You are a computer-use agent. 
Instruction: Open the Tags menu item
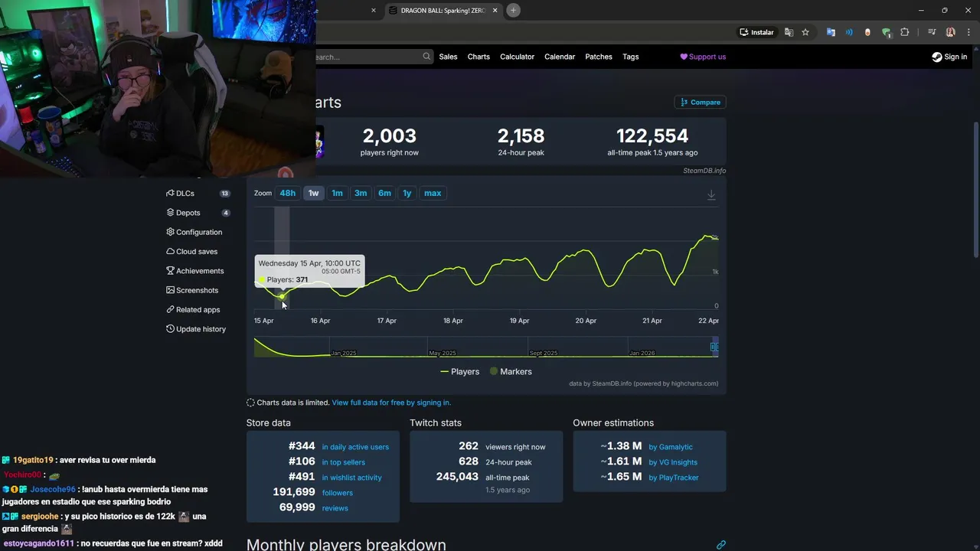coord(631,57)
